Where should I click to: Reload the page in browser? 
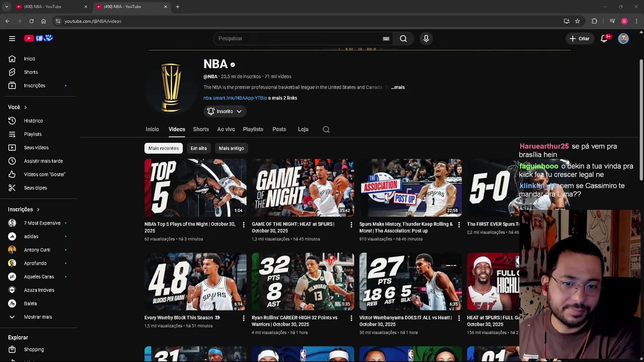(x=31, y=21)
